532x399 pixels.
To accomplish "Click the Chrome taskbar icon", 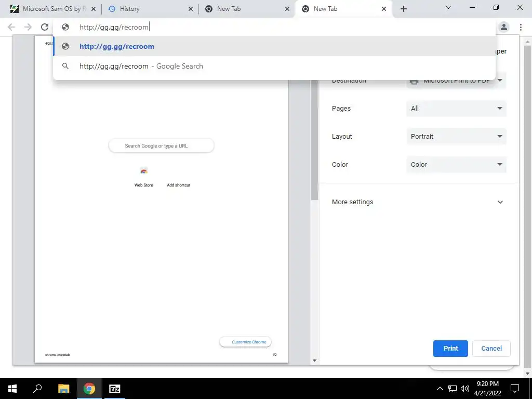I will [x=89, y=389].
